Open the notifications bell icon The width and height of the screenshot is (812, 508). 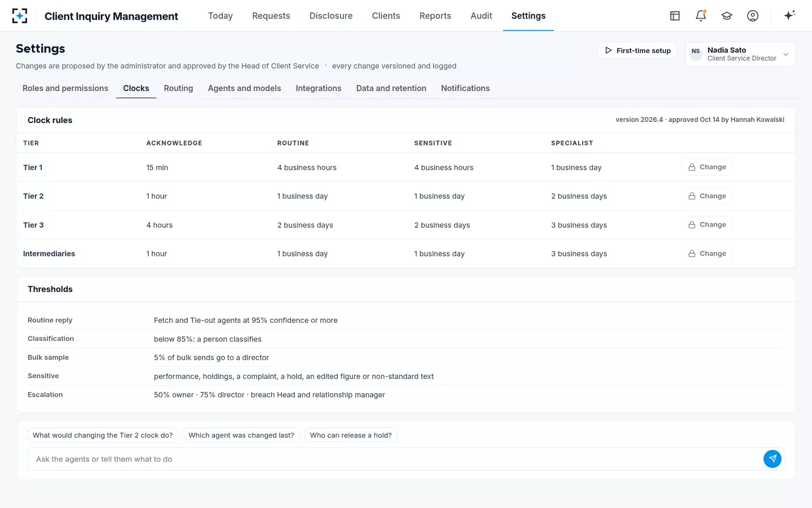(701, 16)
